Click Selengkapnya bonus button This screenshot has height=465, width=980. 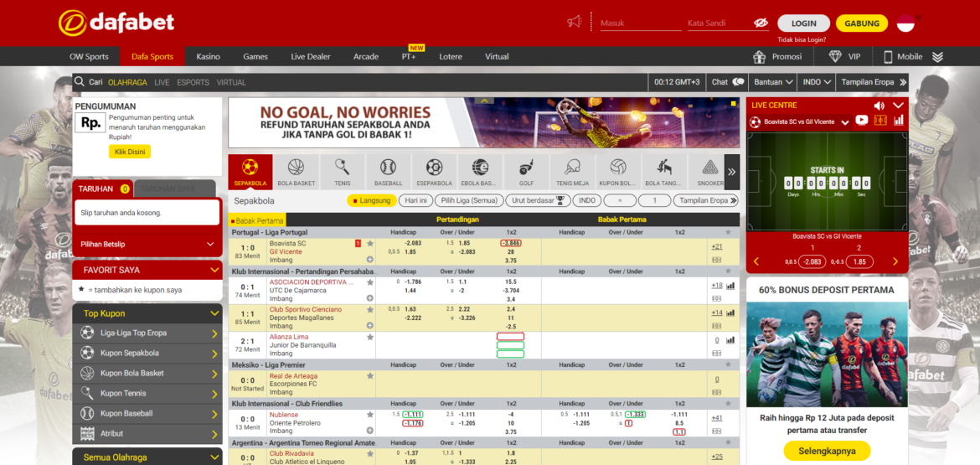pyautogui.click(x=827, y=451)
